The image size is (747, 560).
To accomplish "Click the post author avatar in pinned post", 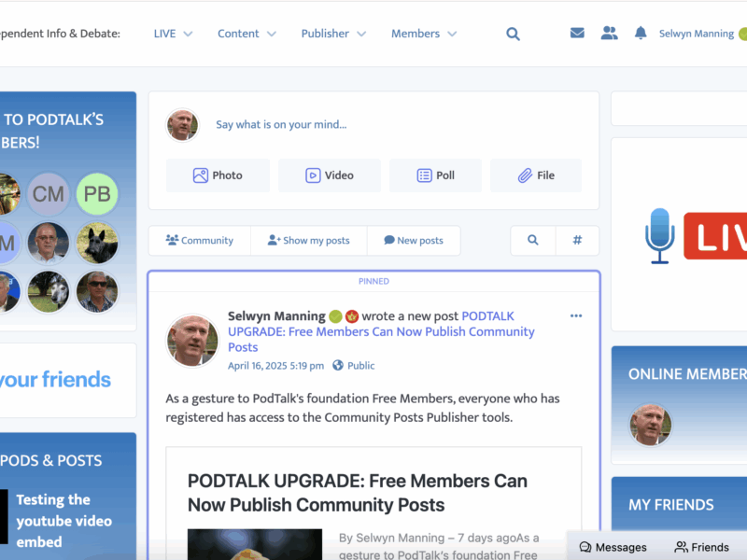I will [x=192, y=341].
